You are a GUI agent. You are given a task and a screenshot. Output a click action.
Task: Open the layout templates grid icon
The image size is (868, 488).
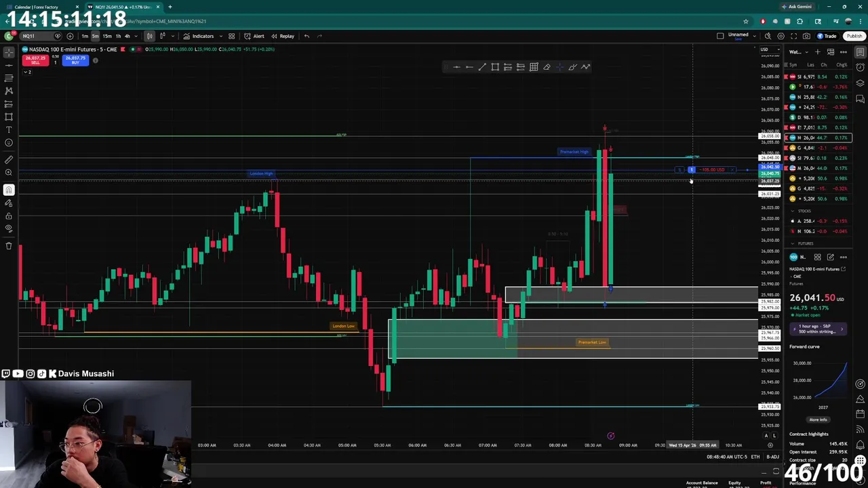(231, 36)
